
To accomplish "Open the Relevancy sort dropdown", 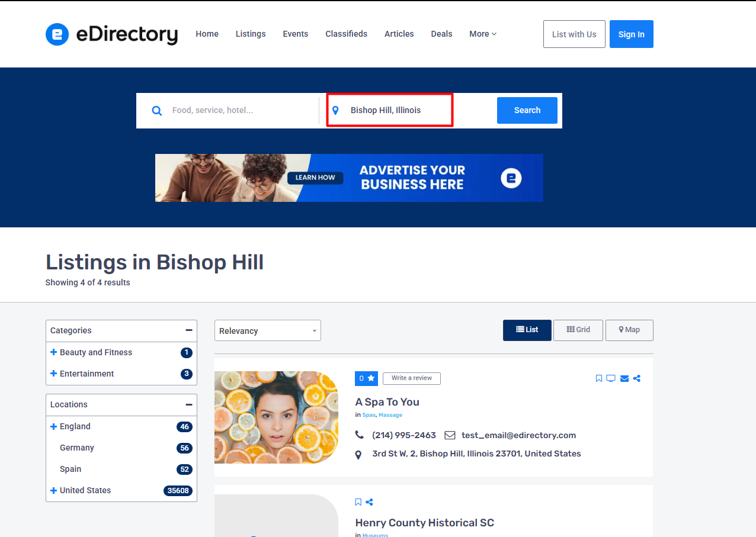I will coord(268,330).
